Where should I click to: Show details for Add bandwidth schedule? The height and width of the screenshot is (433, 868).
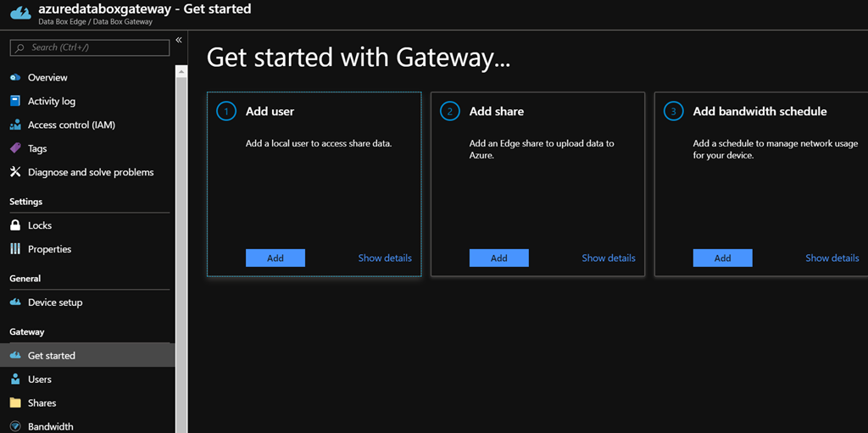832,258
